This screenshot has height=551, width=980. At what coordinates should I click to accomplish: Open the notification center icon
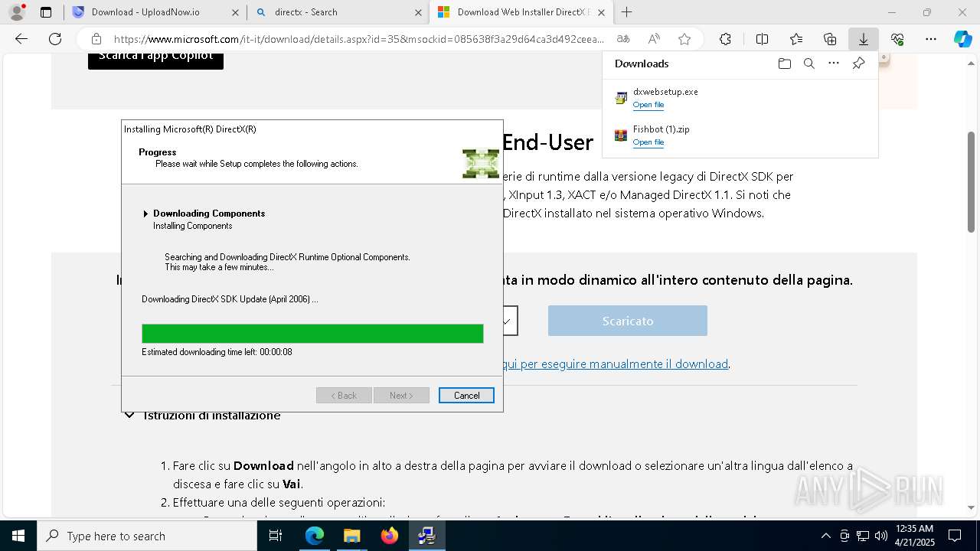[x=955, y=536]
